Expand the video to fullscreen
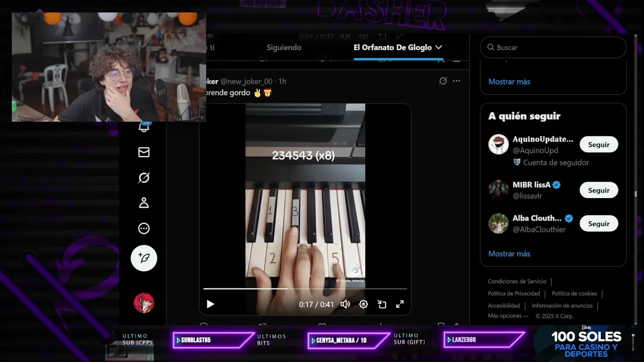Image resolution: width=644 pixels, height=362 pixels. click(400, 304)
